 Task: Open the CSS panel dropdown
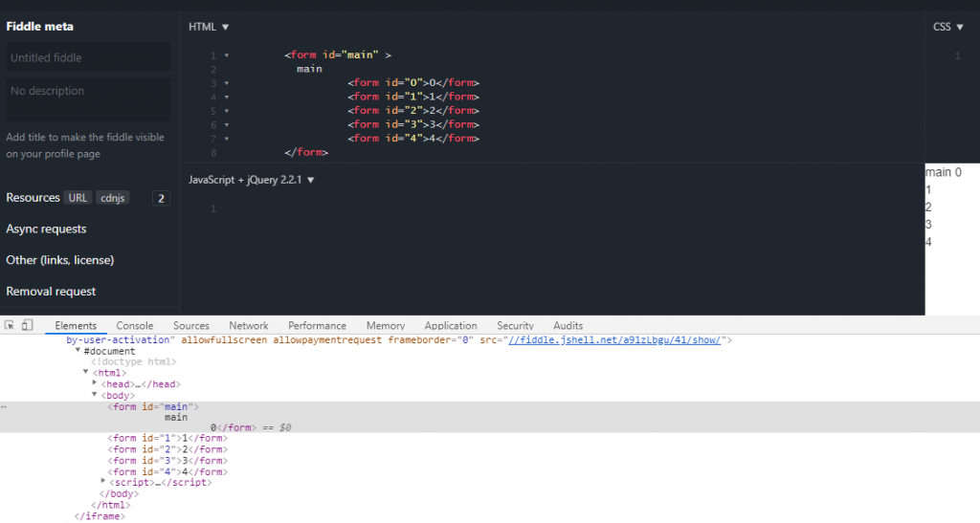point(948,27)
